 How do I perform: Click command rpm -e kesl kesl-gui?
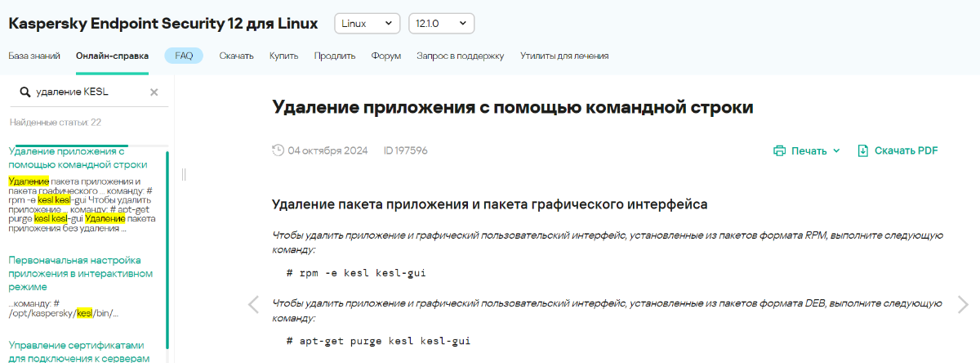(x=356, y=272)
